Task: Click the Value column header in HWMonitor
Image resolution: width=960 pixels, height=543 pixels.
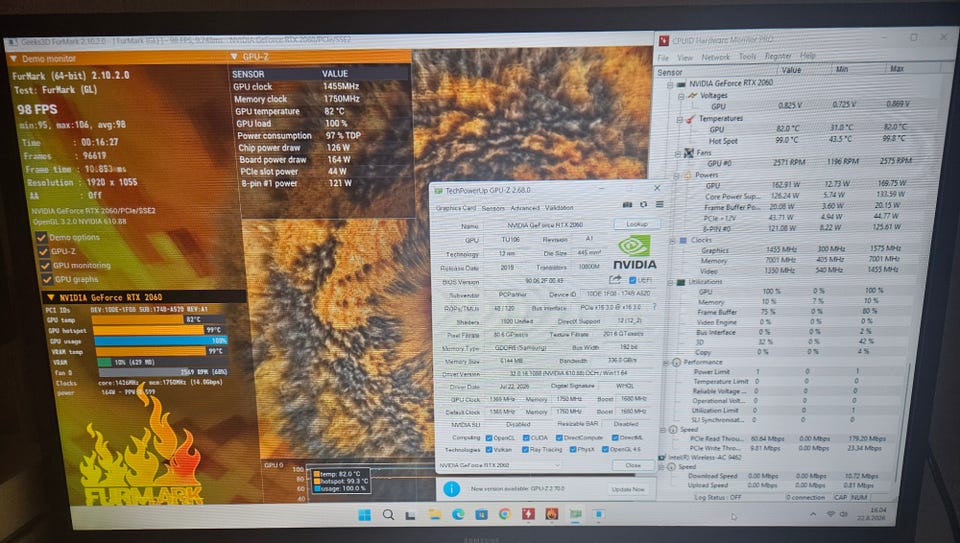Action: 791,70
